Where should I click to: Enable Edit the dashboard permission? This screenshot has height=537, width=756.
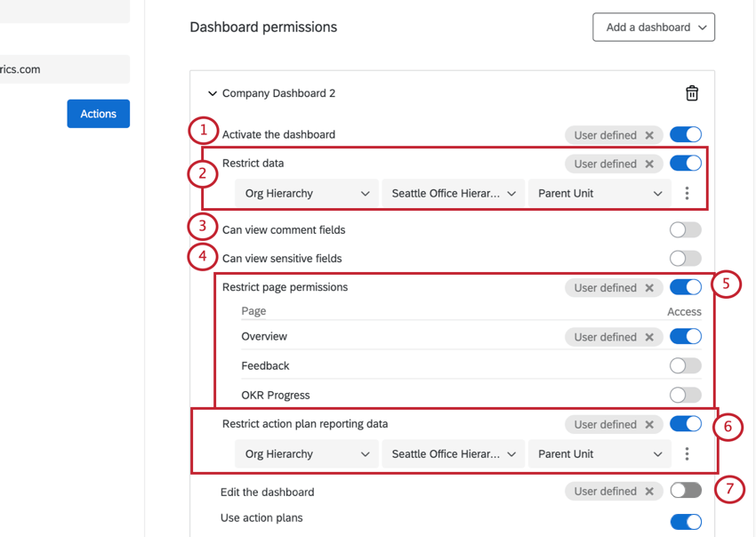pyautogui.click(x=686, y=490)
